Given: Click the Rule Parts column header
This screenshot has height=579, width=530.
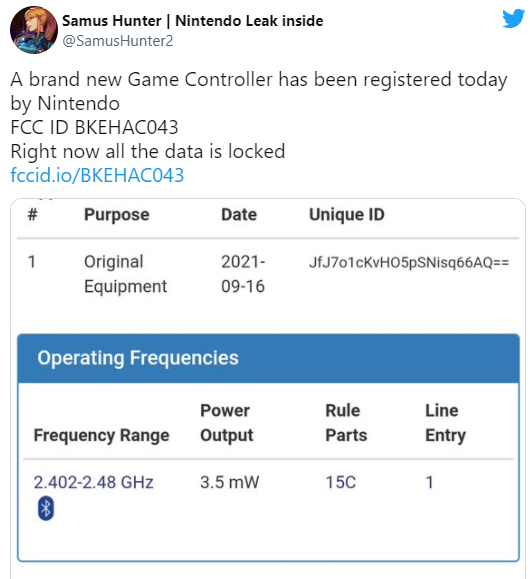Looking at the screenshot, I should tap(346, 423).
